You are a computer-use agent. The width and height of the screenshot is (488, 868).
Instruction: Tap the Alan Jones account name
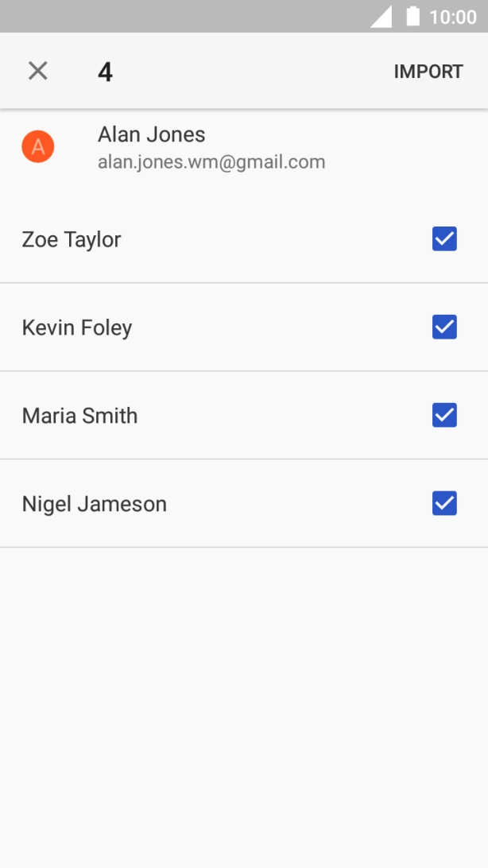tap(151, 134)
